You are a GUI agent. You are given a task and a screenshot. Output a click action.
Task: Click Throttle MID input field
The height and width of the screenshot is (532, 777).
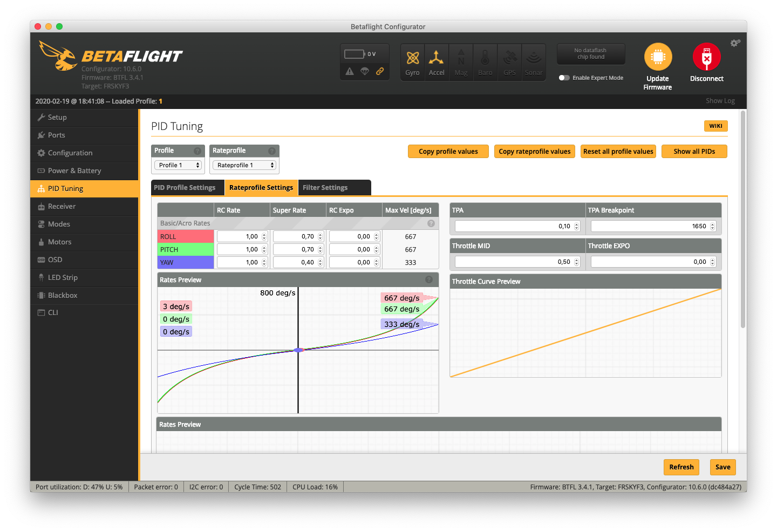tap(517, 262)
